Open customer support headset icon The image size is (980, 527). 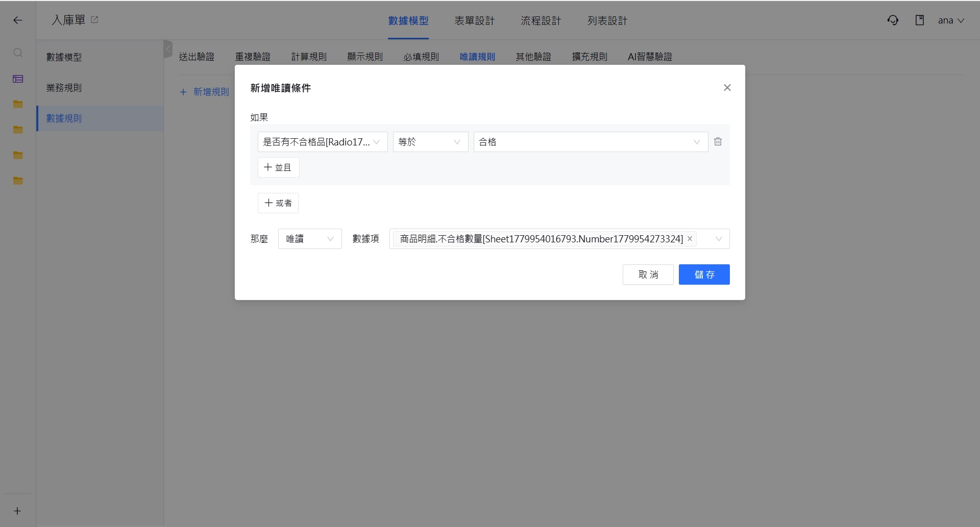click(x=893, y=20)
